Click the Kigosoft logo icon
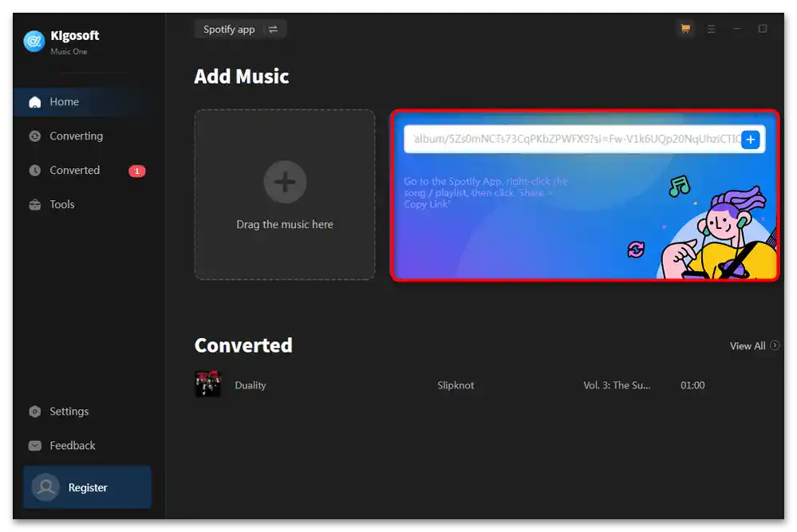This screenshot has height=532, width=797. pos(34,41)
